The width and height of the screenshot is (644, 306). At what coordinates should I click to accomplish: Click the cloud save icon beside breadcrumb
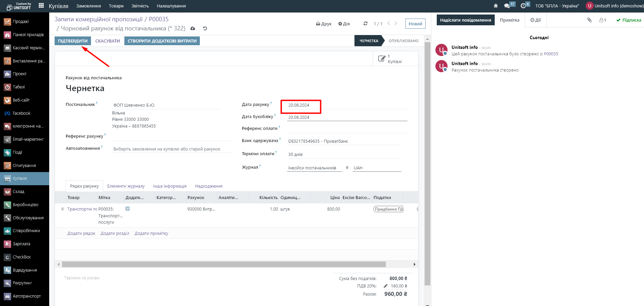[x=193, y=29]
